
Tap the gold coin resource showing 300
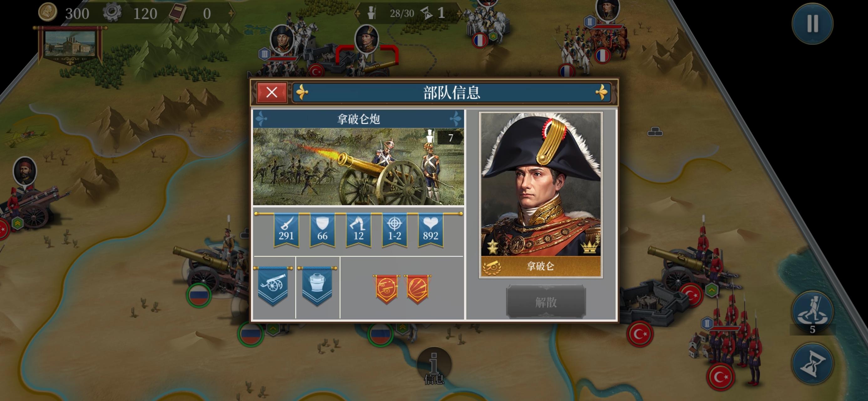64,13
